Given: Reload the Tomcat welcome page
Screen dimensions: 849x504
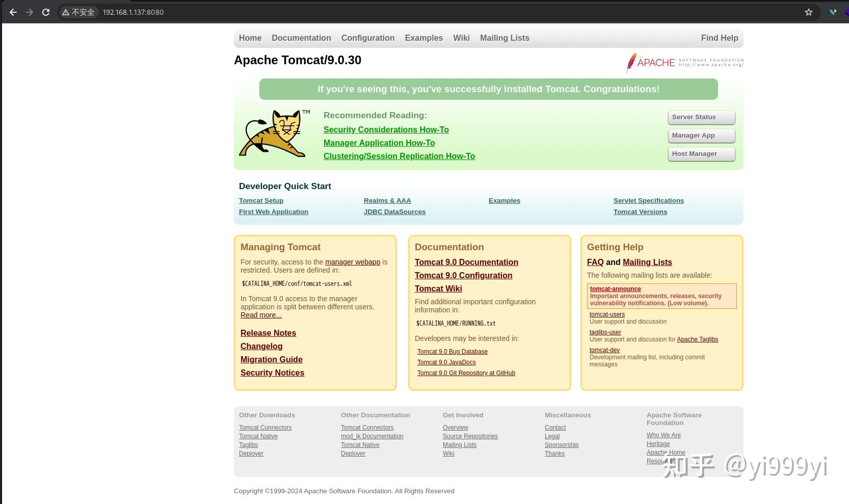Looking at the screenshot, I should click(x=46, y=12).
